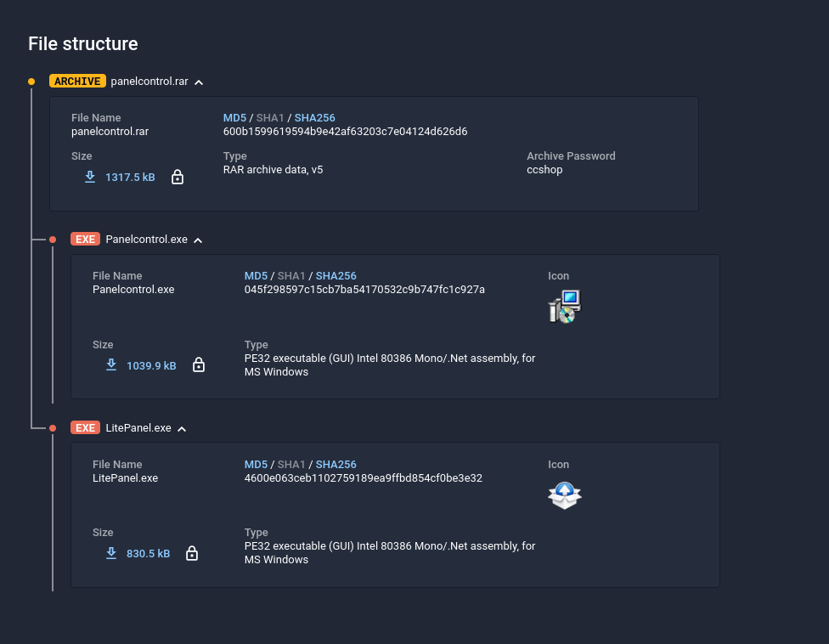The height and width of the screenshot is (644, 829).
Task: Click the download icon next to 1317.5 kB
Action: [90, 177]
